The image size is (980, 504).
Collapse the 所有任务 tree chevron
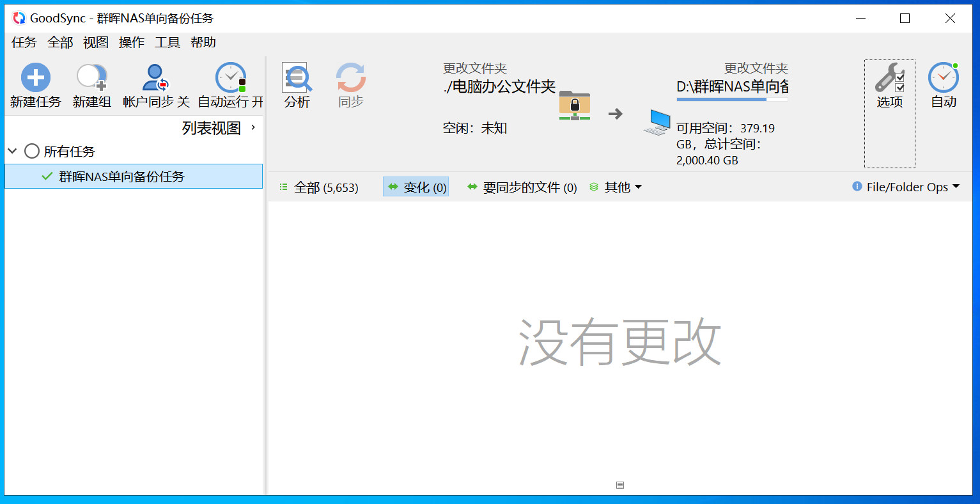pos(12,151)
